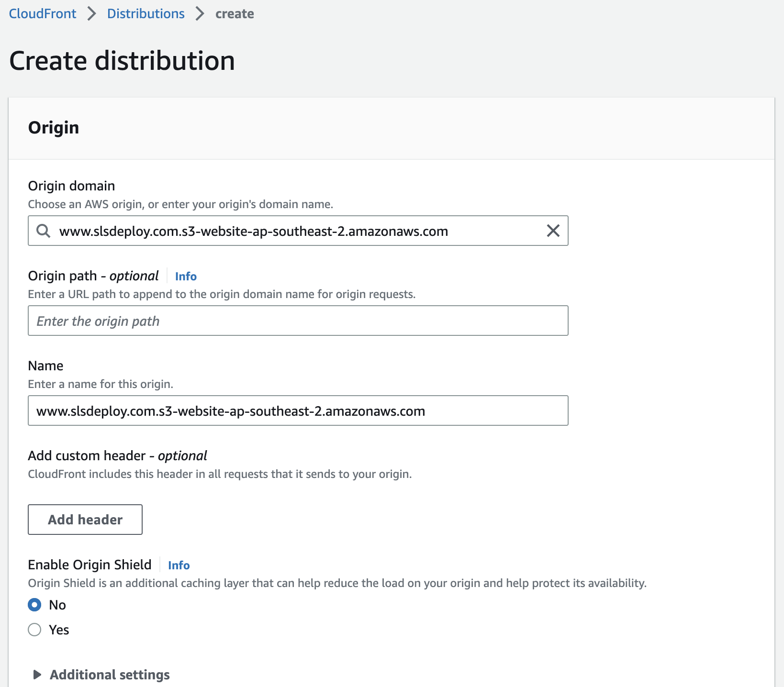Click the 'create' breadcrumb text

(235, 13)
